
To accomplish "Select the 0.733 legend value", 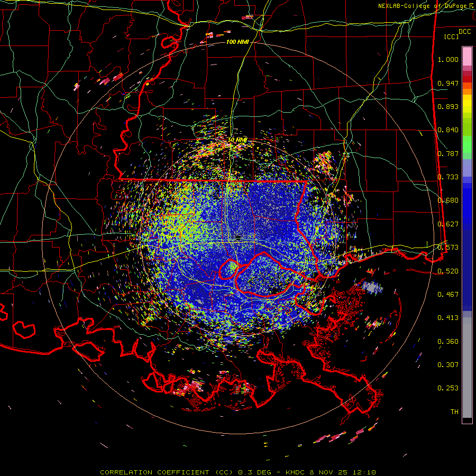I will tap(448, 177).
